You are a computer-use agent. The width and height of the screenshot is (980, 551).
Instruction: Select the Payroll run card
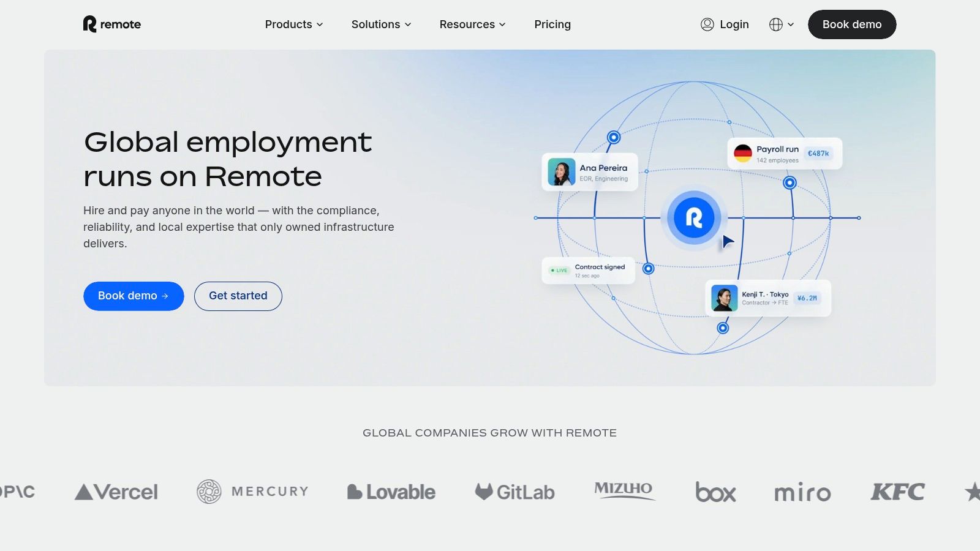[785, 154]
